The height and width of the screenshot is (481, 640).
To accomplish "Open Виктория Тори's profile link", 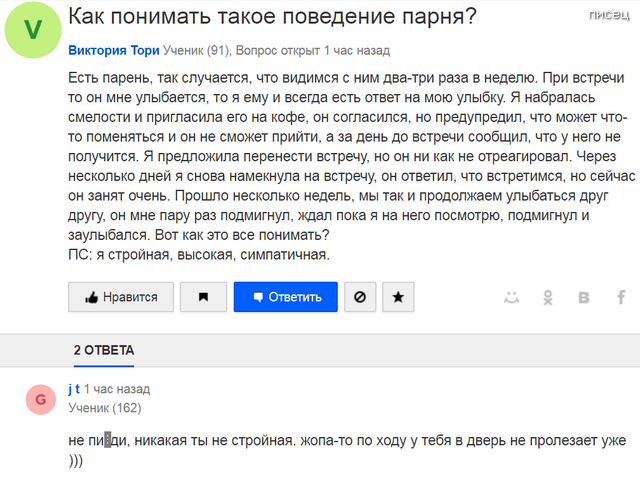I will point(115,50).
